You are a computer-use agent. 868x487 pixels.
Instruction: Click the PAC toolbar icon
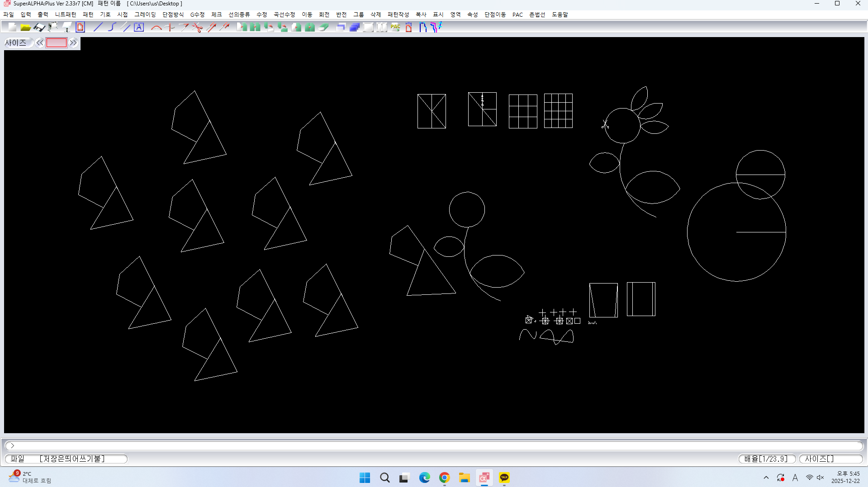coord(395,27)
